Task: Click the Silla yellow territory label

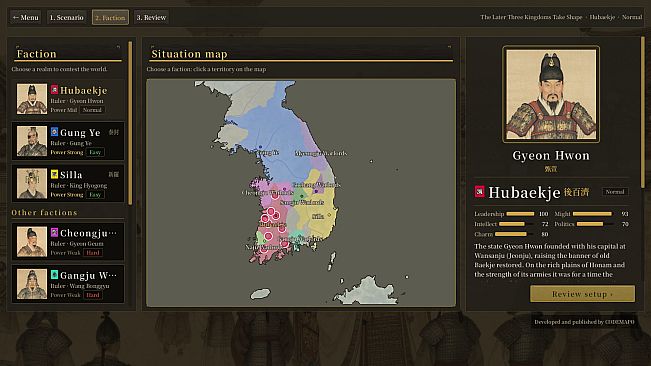Action: click(x=318, y=217)
